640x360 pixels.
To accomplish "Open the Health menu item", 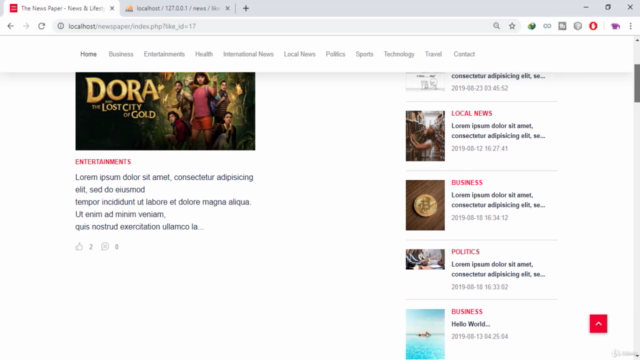I will click(204, 54).
